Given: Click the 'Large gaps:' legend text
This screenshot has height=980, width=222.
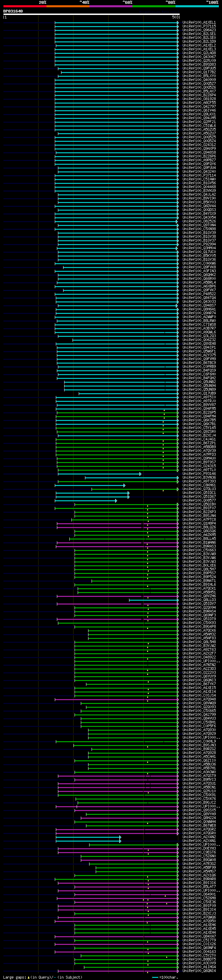Looking at the screenshot, I should pos(15,977).
